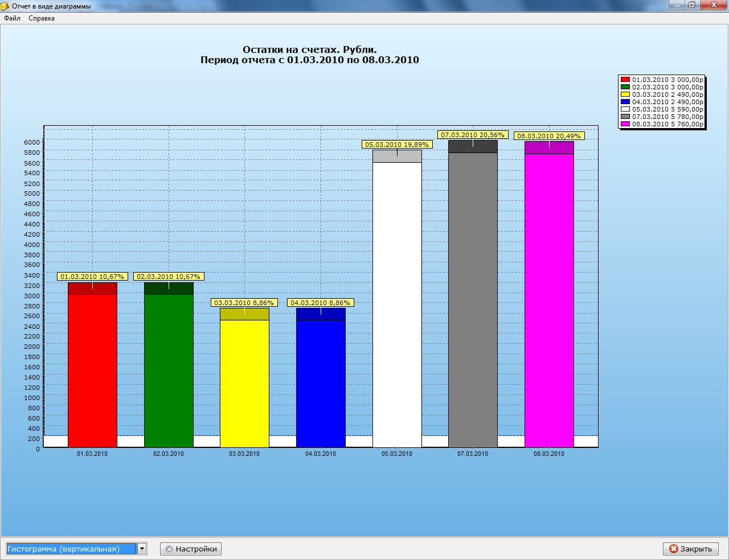Screen dimensions: 729x560
Task: Click the yellow legend swatch for 03.03.2010
Action: (625, 94)
